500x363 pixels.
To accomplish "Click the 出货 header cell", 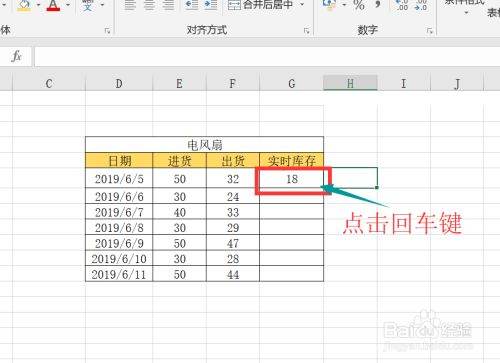I will (233, 161).
